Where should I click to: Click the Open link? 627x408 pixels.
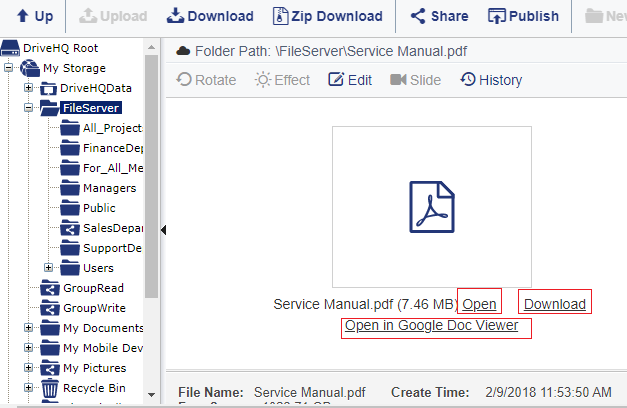pos(479,304)
